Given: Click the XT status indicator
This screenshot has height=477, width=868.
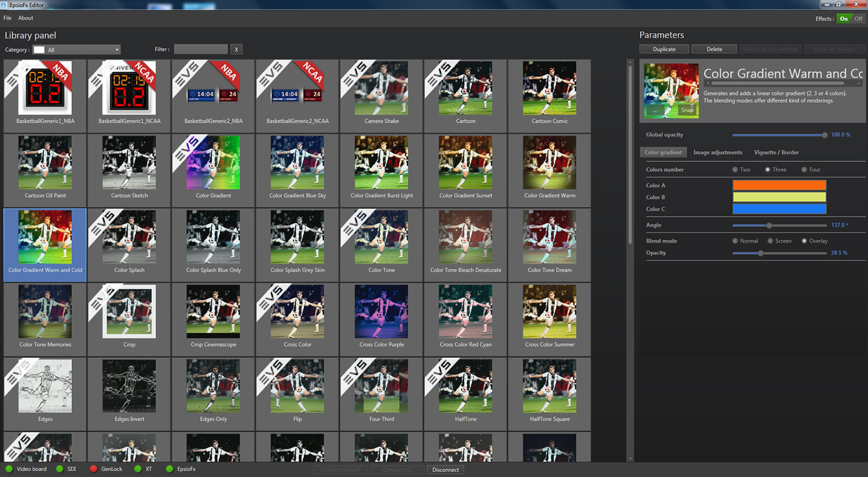Looking at the screenshot, I should tap(138, 469).
